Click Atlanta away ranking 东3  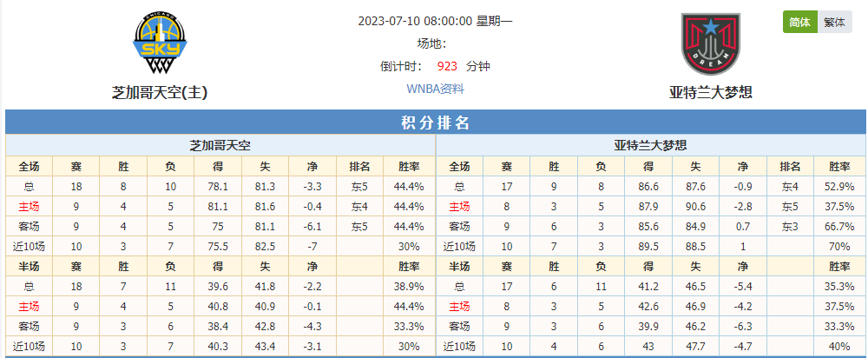click(x=790, y=226)
